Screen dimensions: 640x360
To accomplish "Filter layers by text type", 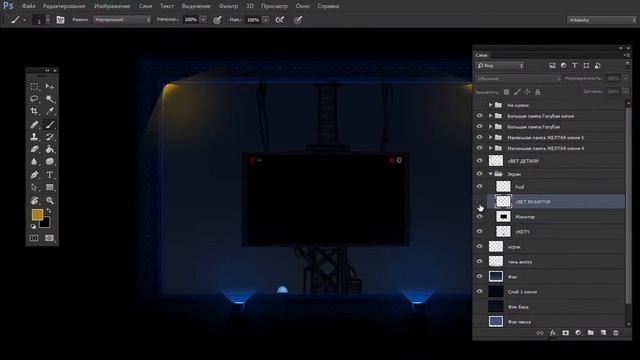I will [x=575, y=66].
